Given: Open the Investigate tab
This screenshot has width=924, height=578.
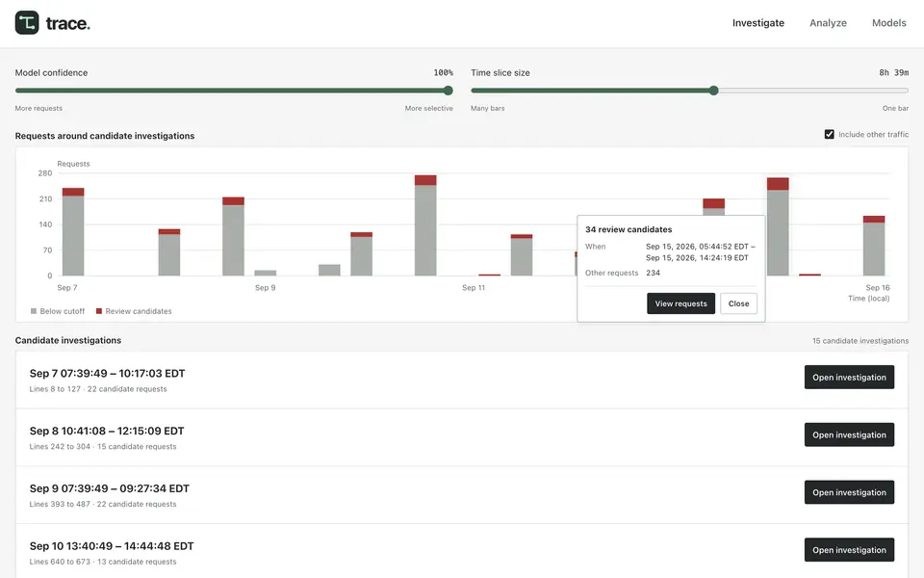Looking at the screenshot, I should point(757,23).
